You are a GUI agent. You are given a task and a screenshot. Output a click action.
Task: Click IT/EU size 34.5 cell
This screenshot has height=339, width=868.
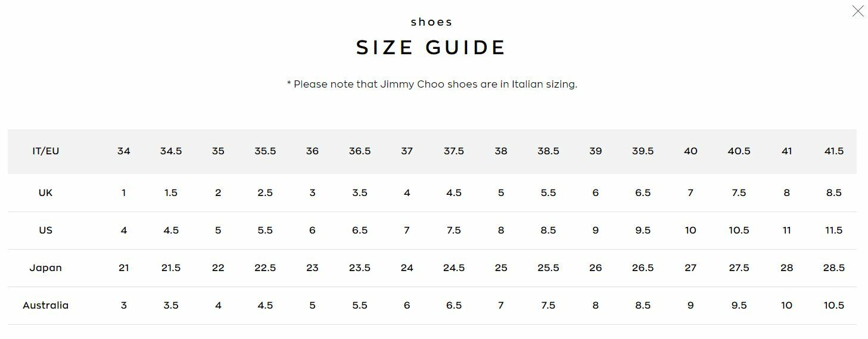pos(171,151)
